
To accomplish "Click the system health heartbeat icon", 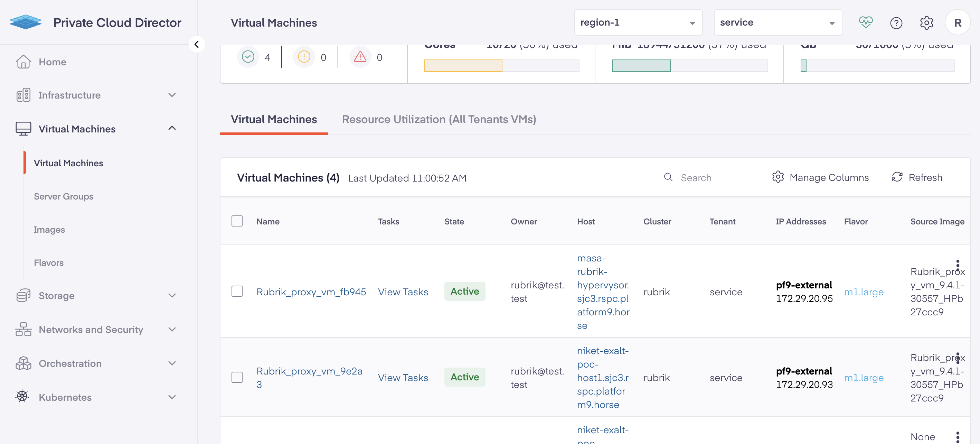I will (866, 22).
